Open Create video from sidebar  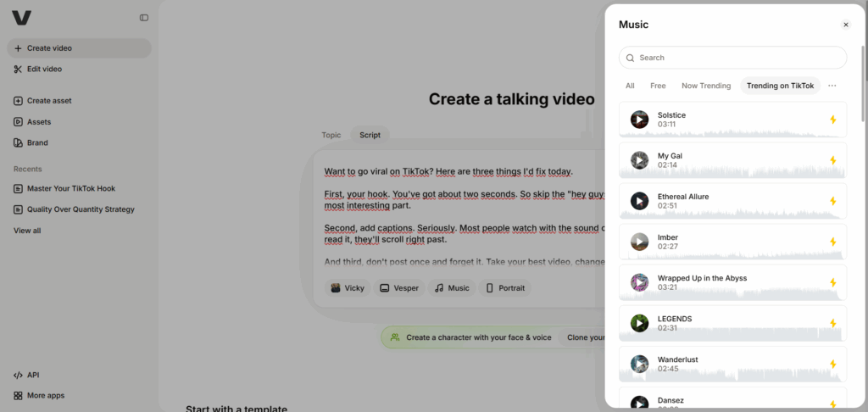pos(79,48)
